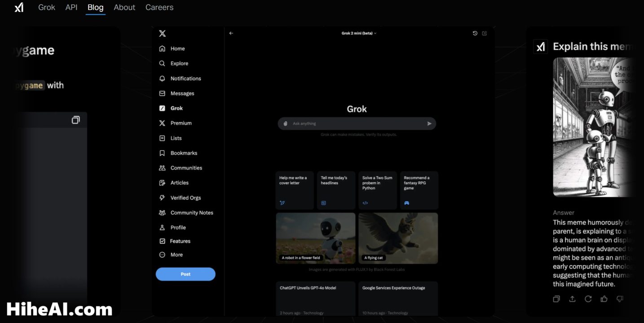
Task: Select Help me write a cover letter card
Action: pyautogui.click(x=295, y=190)
